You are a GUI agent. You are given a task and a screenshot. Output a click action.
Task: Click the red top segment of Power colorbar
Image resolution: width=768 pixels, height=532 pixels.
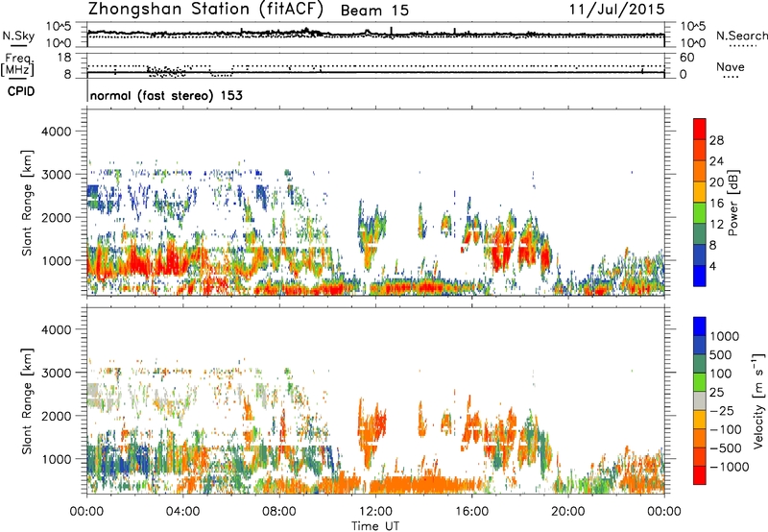click(700, 130)
